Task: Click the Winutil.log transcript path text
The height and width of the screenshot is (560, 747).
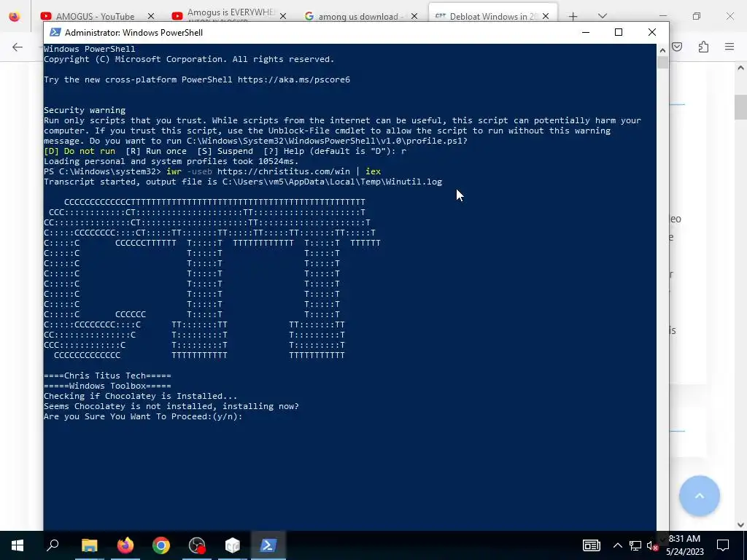Action: 332,182
